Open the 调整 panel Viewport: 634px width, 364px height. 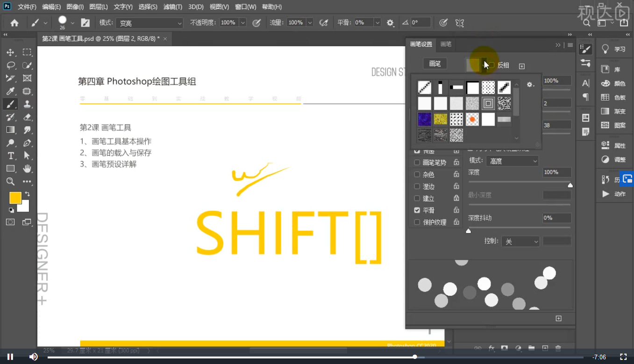tap(614, 159)
